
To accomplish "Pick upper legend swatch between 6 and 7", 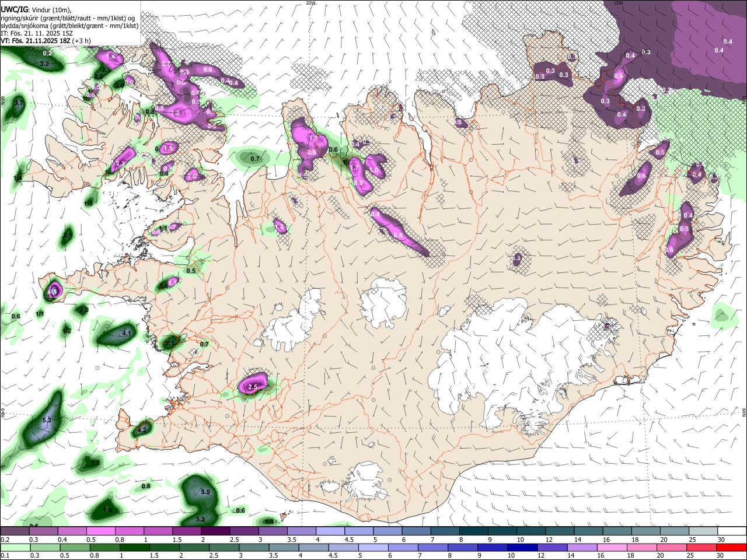I will 416,531.
